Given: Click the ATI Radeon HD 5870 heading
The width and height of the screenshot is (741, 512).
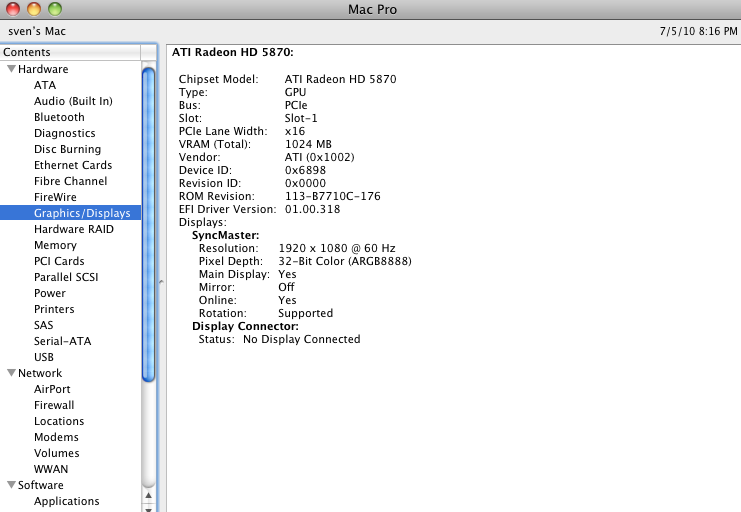Looking at the screenshot, I should coord(233,52).
